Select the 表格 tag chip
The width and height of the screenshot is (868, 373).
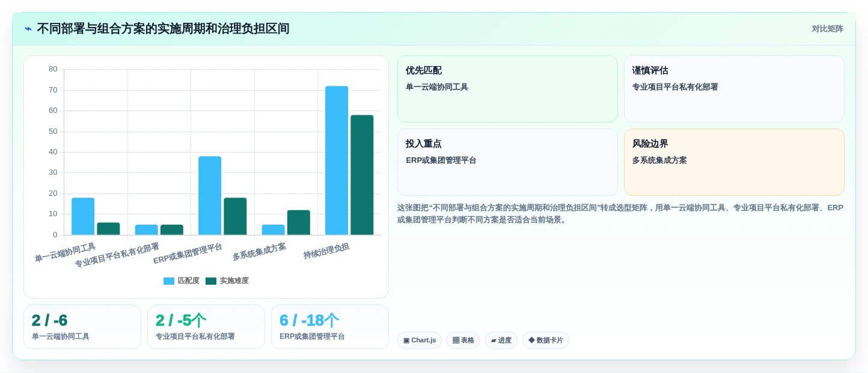tap(463, 341)
